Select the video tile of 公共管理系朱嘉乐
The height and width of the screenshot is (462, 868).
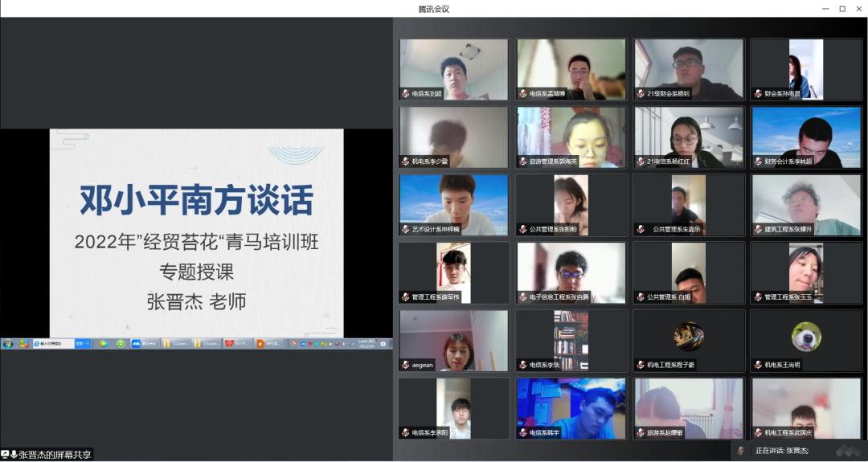[689, 205]
